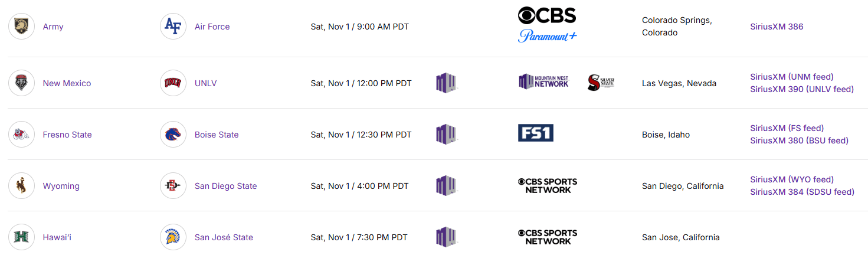Viewport: 868px width, 255px height.
Task: Click the Boise State Broncos logo
Action: pos(173,135)
